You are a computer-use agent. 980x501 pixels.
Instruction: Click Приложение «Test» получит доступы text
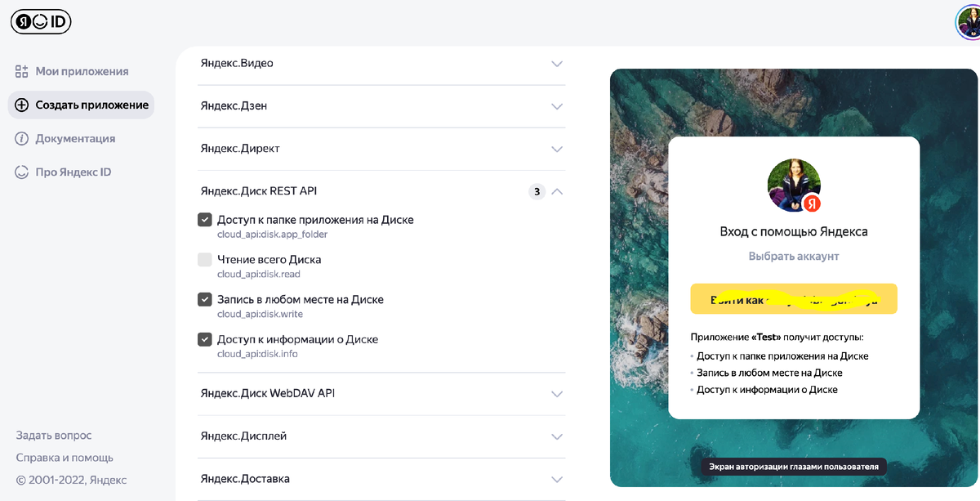point(777,337)
